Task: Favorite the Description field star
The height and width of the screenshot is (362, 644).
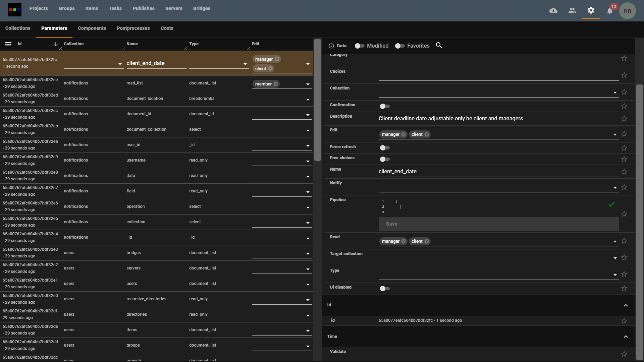Action: click(x=624, y=119)
